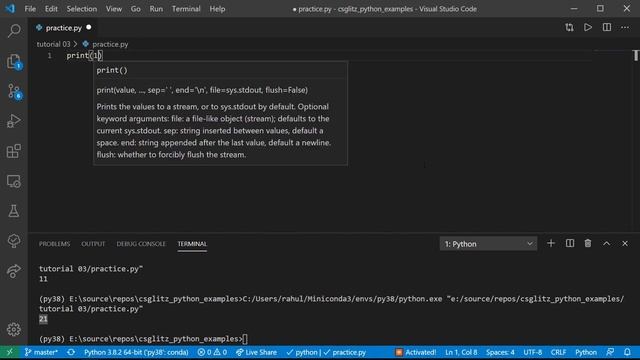
Task: Open the Run and Debug view
Action: point(14,121)
